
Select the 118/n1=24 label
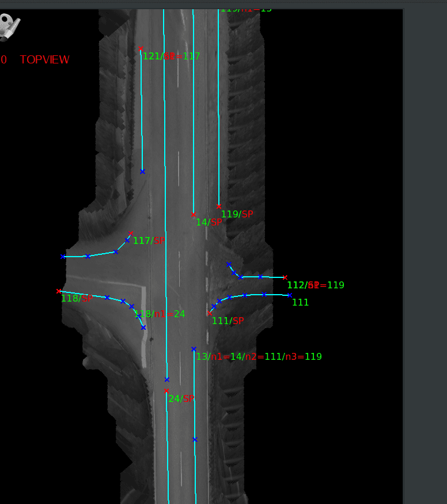[x=160, y=314]
